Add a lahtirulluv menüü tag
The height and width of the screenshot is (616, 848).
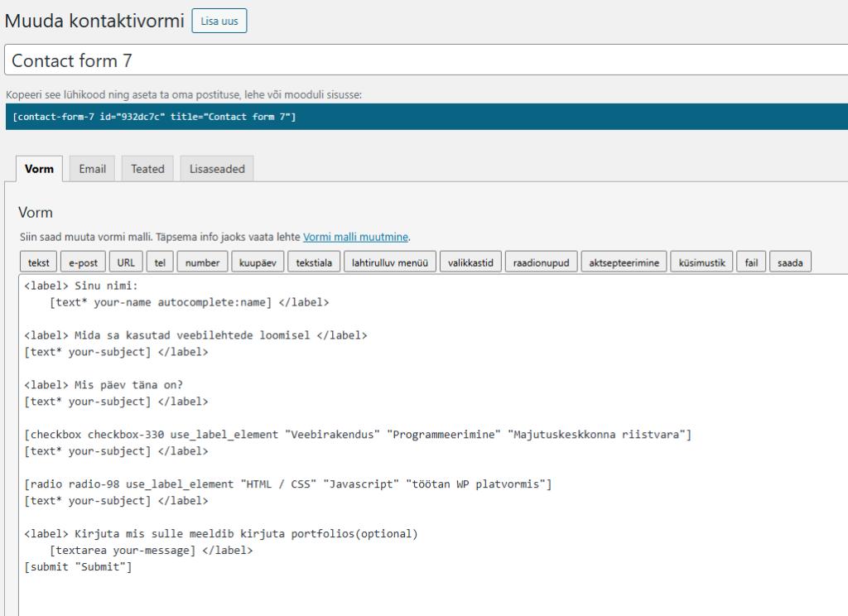pos(389,262)
